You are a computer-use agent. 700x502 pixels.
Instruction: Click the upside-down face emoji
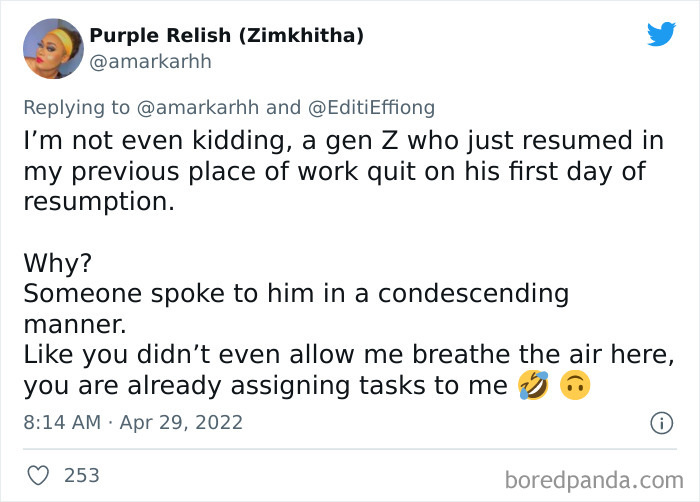(x=575, y=386)
